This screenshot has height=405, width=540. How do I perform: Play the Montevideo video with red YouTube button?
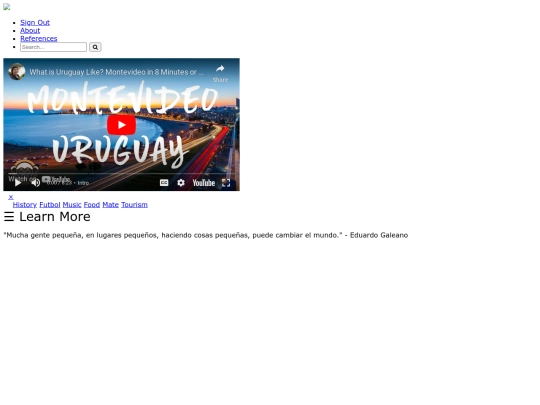121,125
